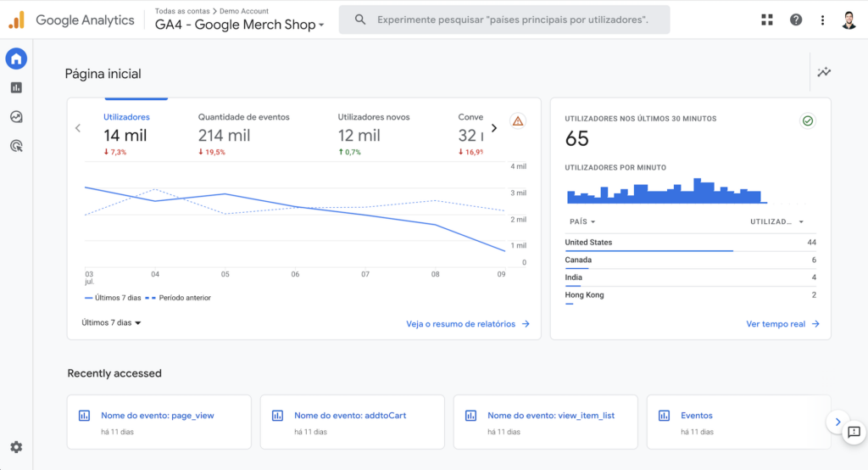The height and width of the screenshot is (470, 868).
Task: Click the India row
Action: pyautogui.click(x=690, y=277)
